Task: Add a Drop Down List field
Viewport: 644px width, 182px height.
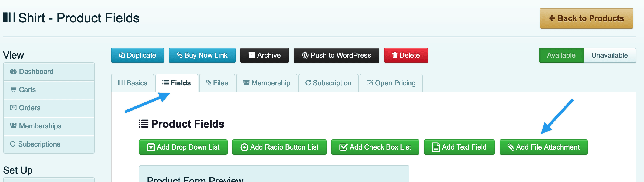Action: (183, 147)
